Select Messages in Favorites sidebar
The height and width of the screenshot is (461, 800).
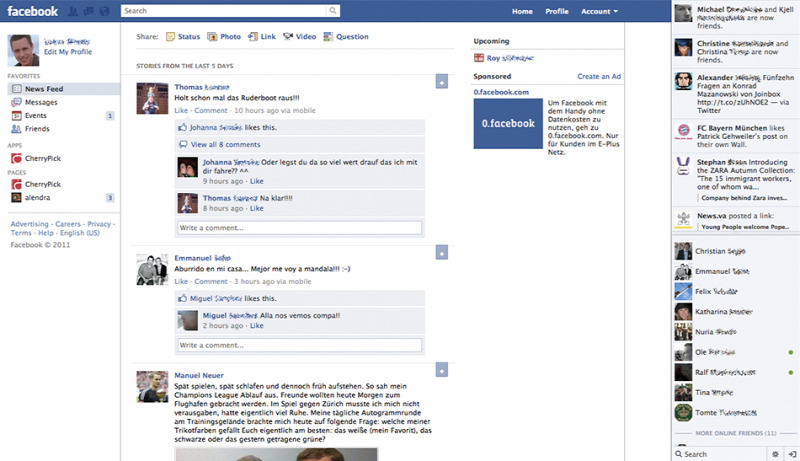(x=41, y=102)
